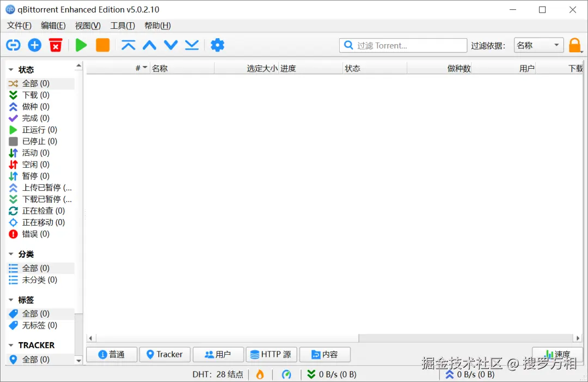The image size is (588, 382).
Task: Select the 完成 (0) status filter
Action: pyautogui.click(x=41, y=118)
